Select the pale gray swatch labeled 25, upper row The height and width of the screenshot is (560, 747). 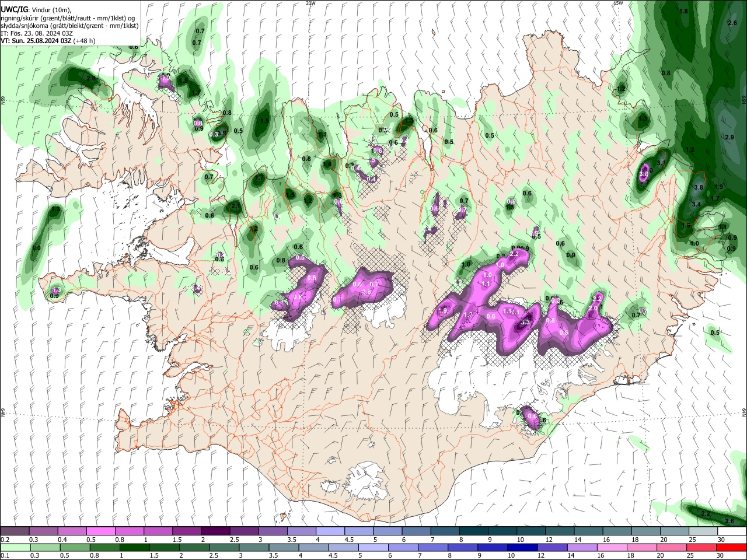click(703, 531)
